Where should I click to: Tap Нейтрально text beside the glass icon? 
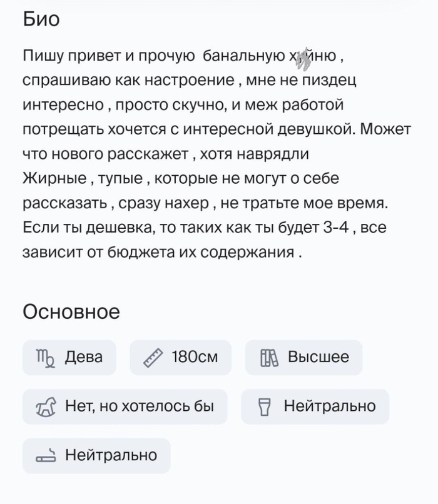click(x=330, y=406)
